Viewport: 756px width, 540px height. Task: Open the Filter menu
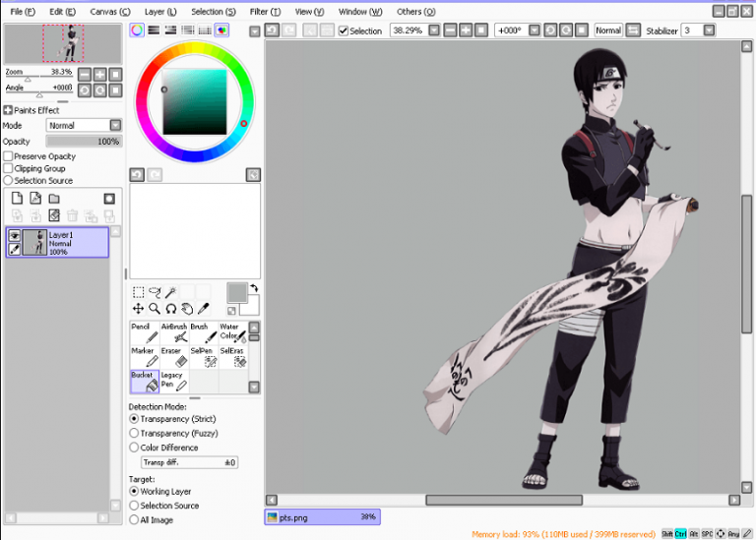tap(265, 12)
